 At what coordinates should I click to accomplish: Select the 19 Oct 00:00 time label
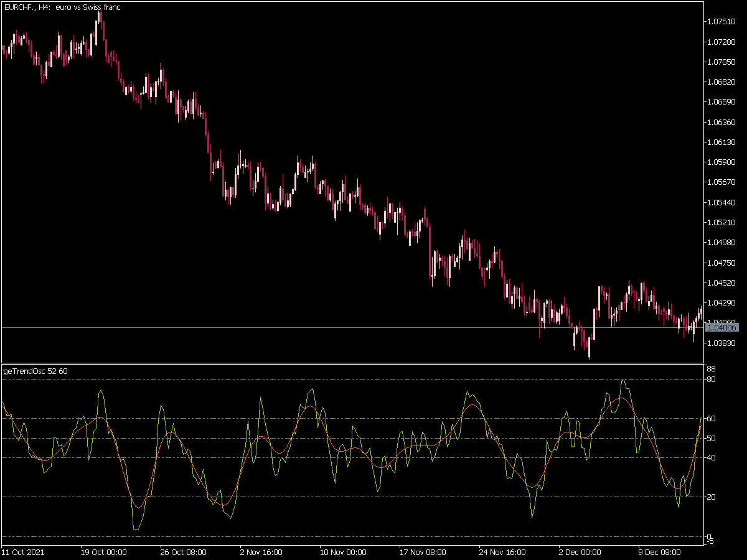tap(104, 552)
